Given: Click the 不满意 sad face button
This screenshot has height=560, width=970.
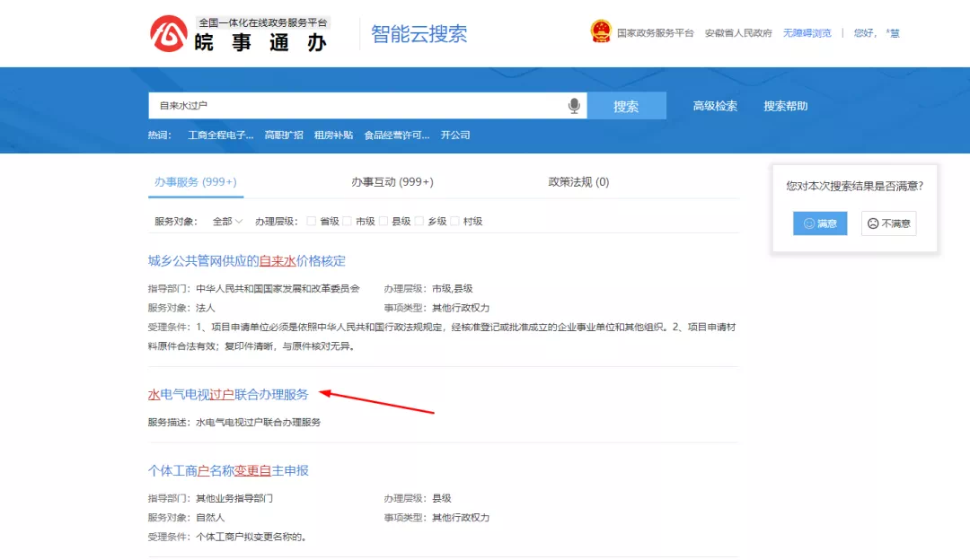Looking at the screenshot, I should pyautogui.click(x=888, y=223).
